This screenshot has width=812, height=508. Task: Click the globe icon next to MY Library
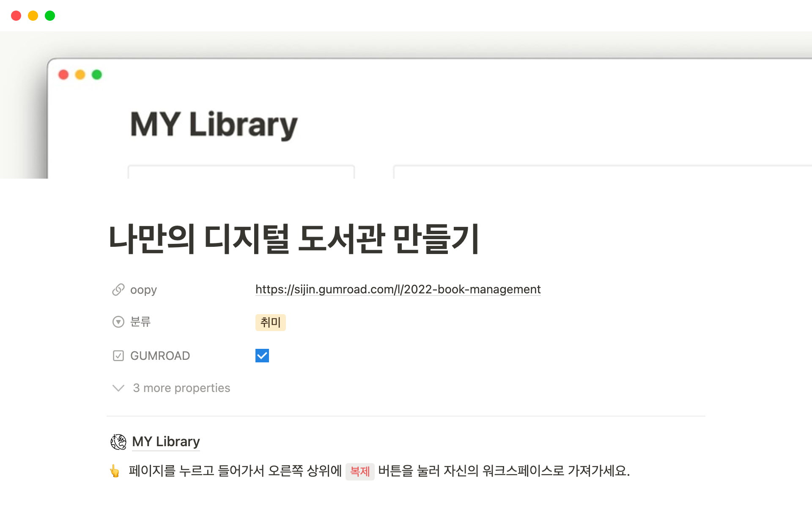coord(118,442)
